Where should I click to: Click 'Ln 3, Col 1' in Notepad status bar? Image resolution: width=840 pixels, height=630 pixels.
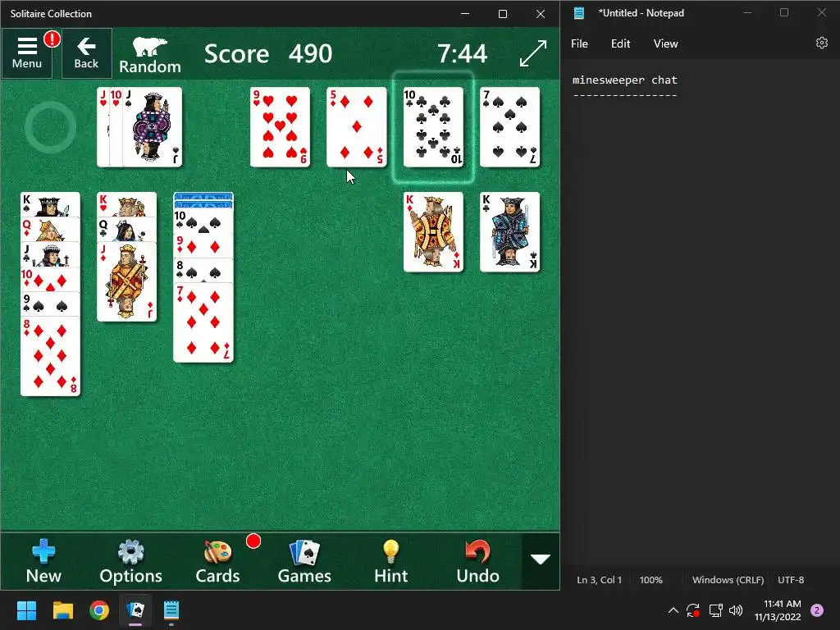tap(599, 580)
